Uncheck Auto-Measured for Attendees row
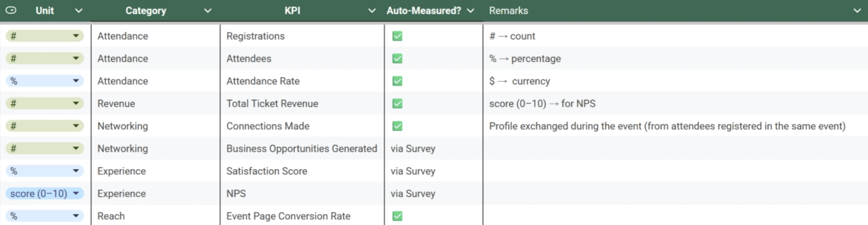Image resolution: width=868 pixels, height=225 pixels. coord(397,59)
